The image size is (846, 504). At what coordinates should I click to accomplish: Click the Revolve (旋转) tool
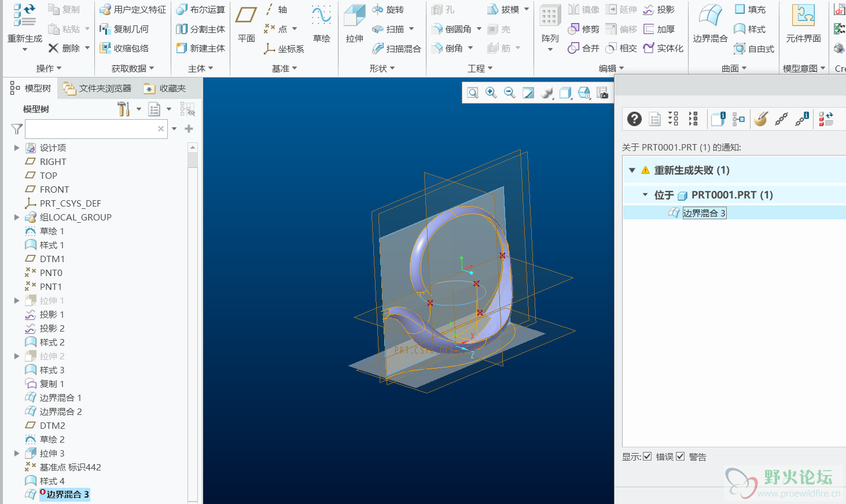tap(388, 10)
